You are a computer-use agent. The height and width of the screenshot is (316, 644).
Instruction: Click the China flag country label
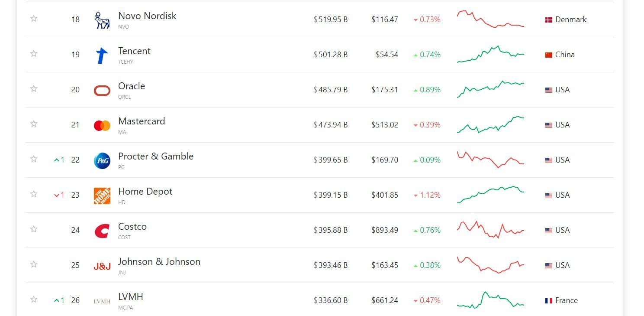point(564,55)
